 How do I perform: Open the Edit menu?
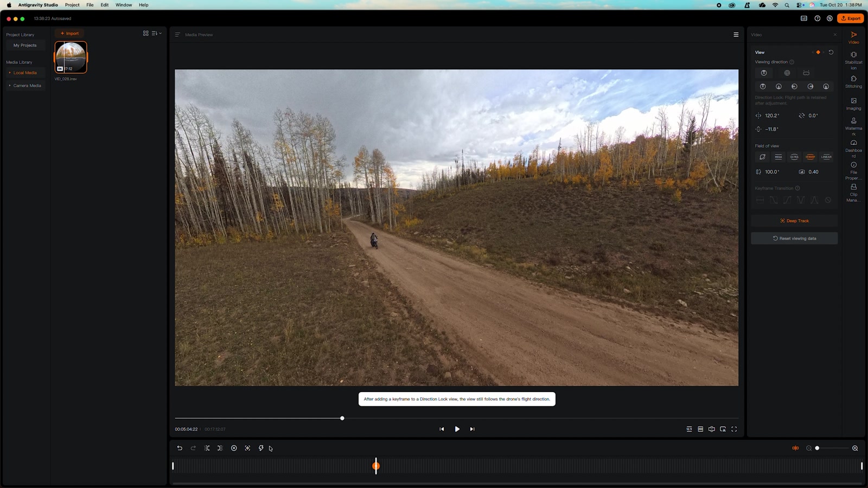(105, 5)
